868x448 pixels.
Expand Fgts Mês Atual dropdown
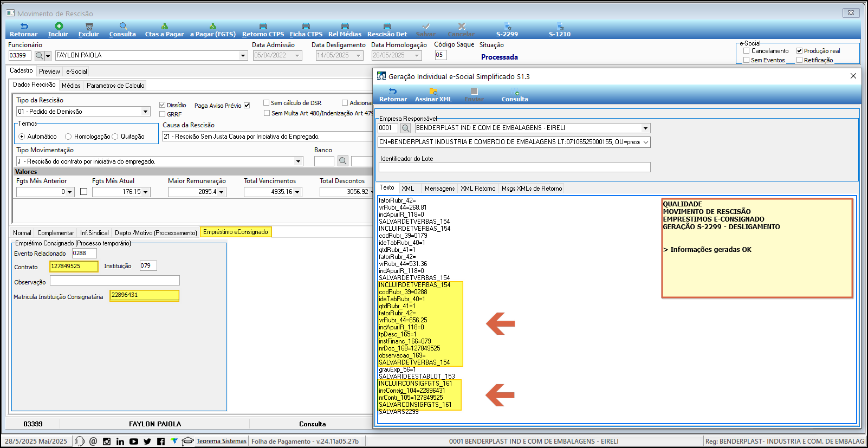pyautogui.click(x=145, y=192)
